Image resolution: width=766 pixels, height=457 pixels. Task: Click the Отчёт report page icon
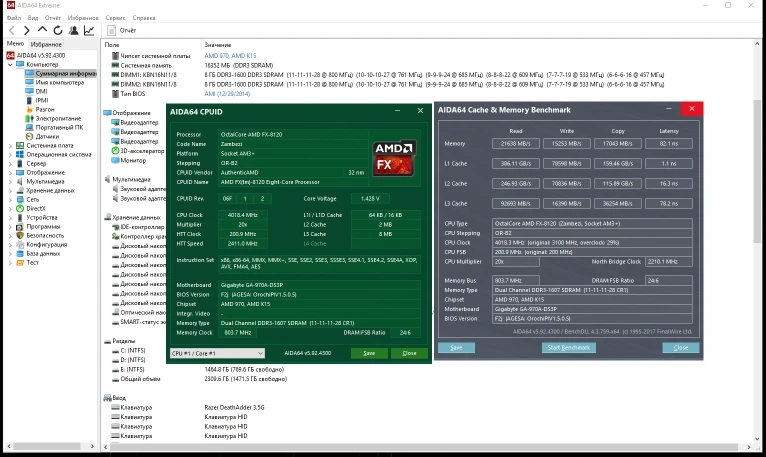tap(111, 30)
